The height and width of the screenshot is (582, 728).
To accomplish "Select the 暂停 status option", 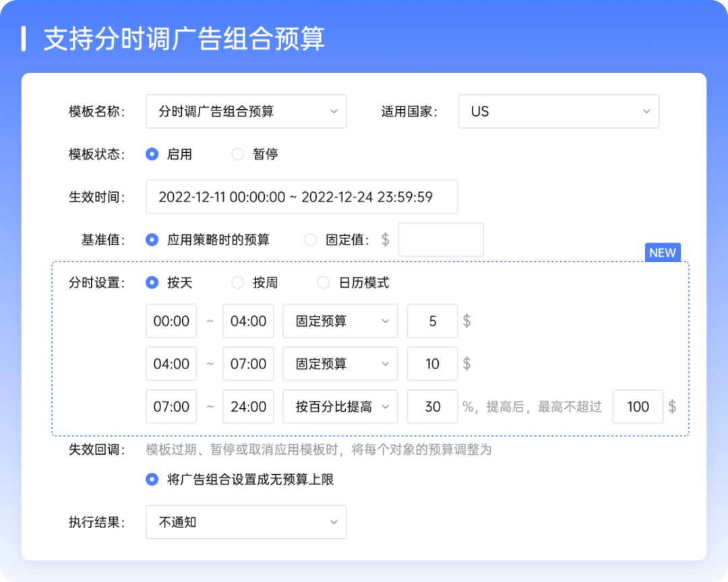I will pyautogui.click(x=238, y=154).
